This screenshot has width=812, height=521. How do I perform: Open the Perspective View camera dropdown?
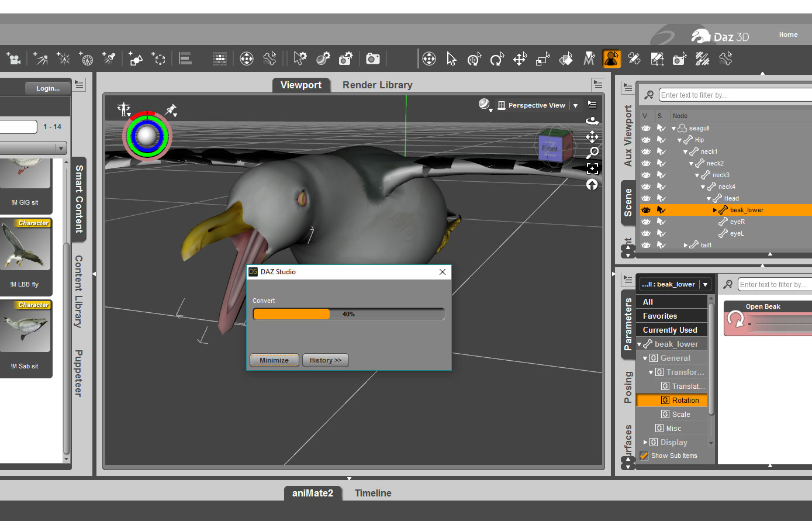[x=575, y=106]
